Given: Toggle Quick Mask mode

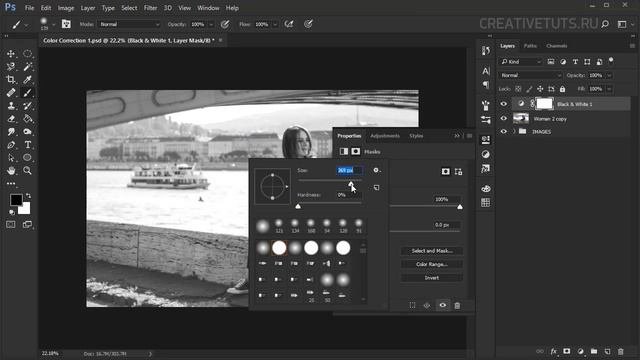Looking at the screenshot, I should pyautogui.click(x=11, y=224).
